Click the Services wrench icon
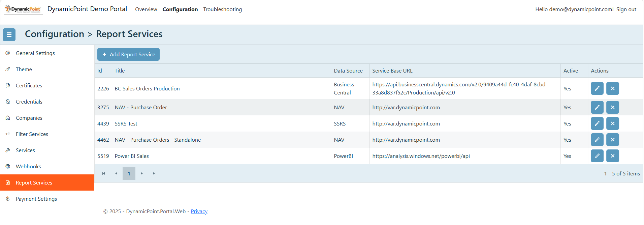Screen dimensions: 644x225 pos(8,150)
